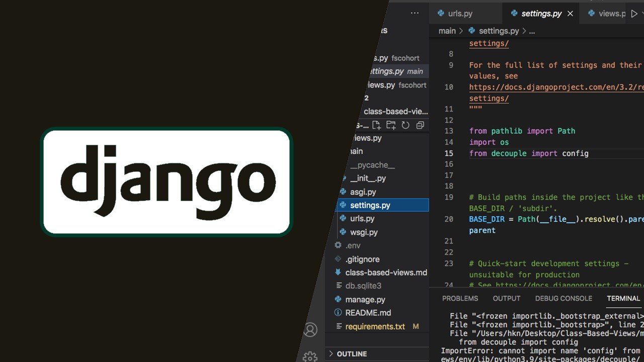Click Python icon beside asgi.py in tree

343,192
